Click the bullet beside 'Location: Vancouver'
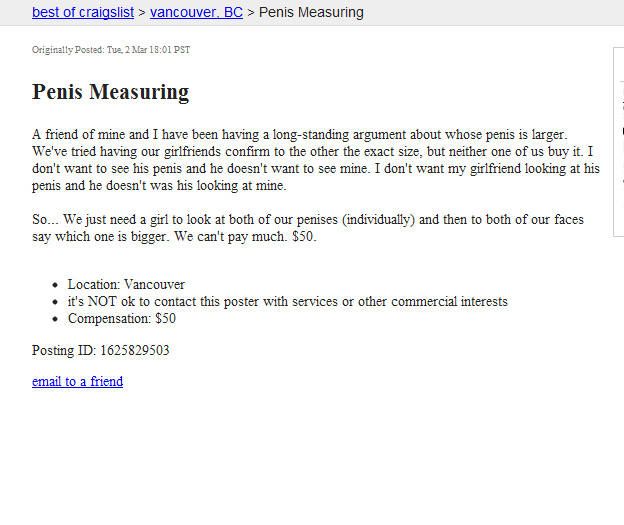The image size is (624, 525). pos(55,285)
